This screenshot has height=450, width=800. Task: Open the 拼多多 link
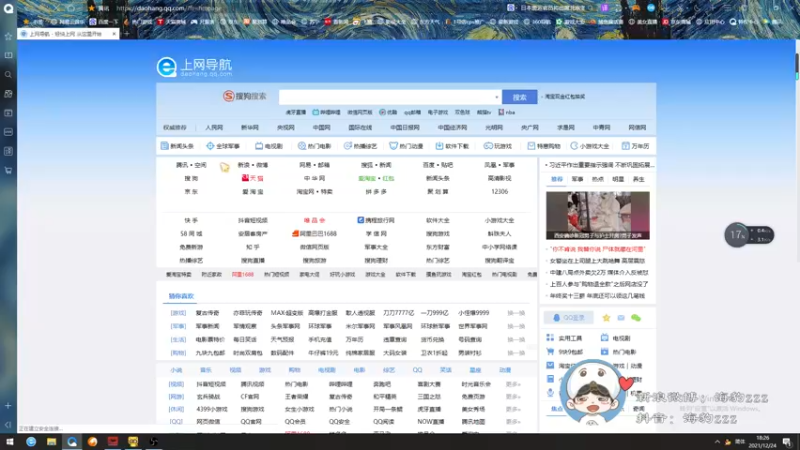(376, 191)
